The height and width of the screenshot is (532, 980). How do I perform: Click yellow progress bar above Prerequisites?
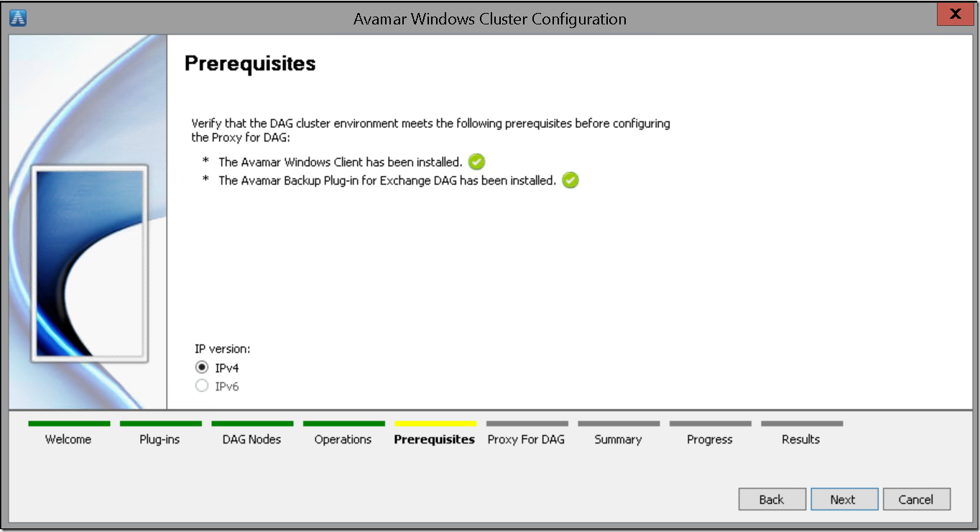click(x=435, y=424)
